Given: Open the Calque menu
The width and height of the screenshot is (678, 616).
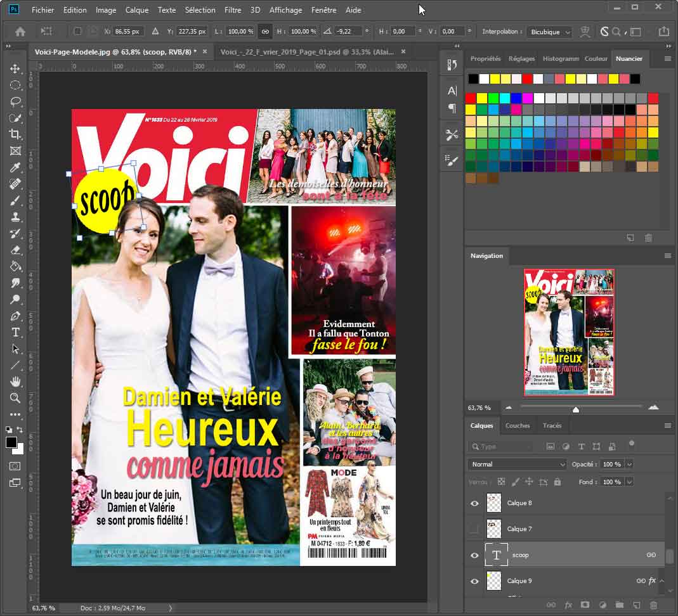Looking at the screenshot, I should [136, 10].
